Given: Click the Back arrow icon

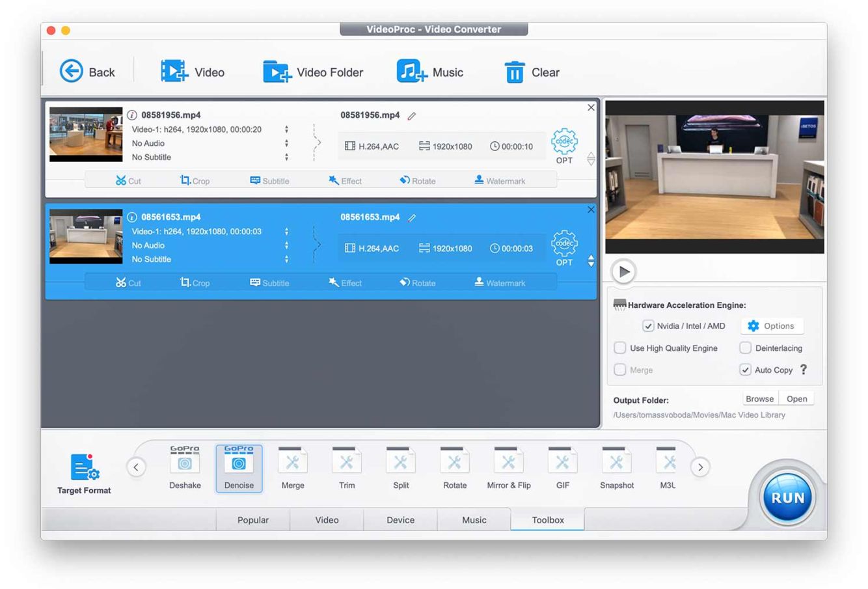Looking at the screenshot, I should pos(71,71).
